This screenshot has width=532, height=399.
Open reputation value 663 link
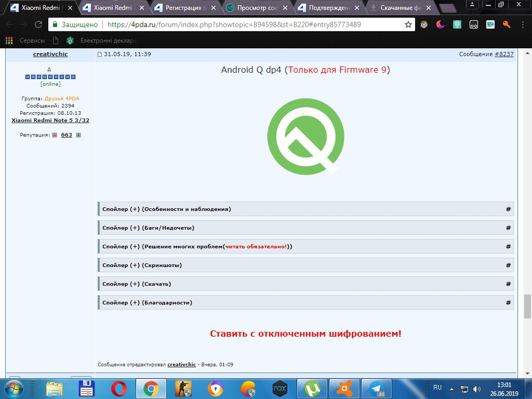(x=66, y=135)
